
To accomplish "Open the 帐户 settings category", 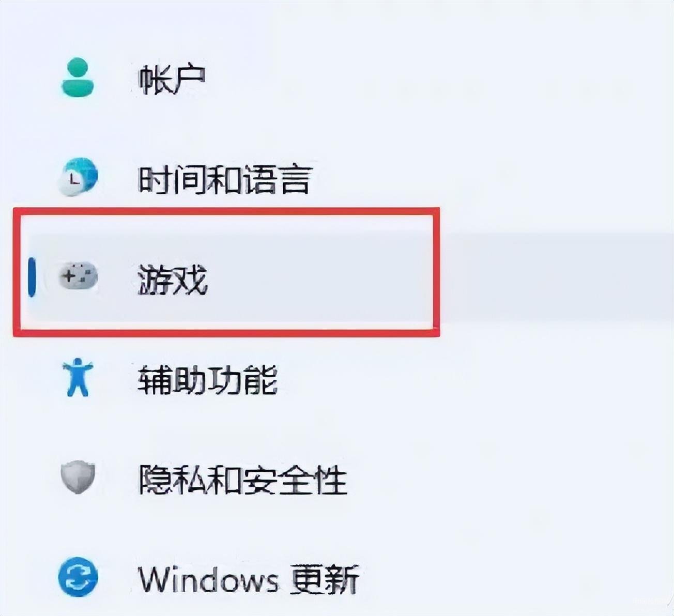I will pyautogui.click(x=172, y=79).
